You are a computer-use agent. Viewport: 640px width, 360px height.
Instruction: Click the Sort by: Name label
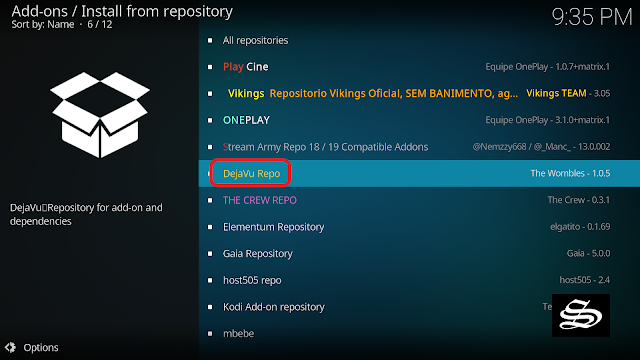[x=43, y=24]
